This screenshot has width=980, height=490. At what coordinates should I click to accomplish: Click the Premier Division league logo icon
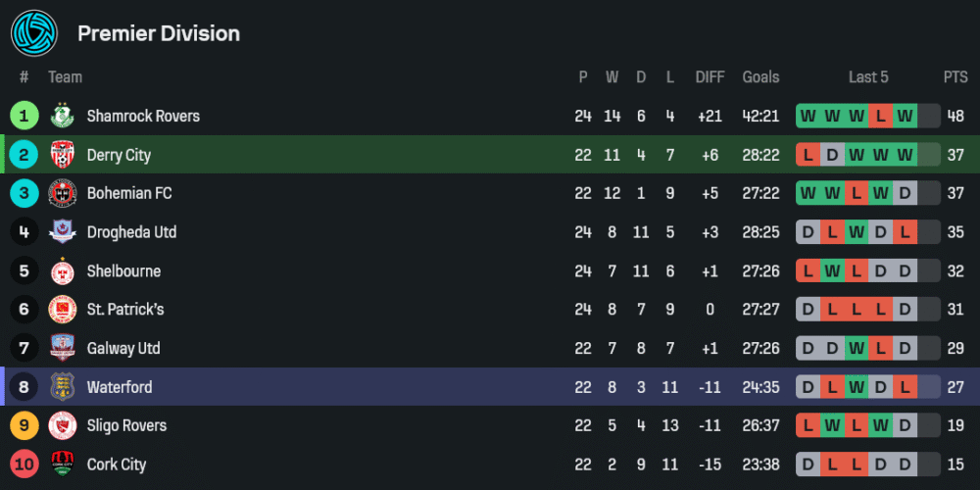pyautogui.click(x=34, y=33)
